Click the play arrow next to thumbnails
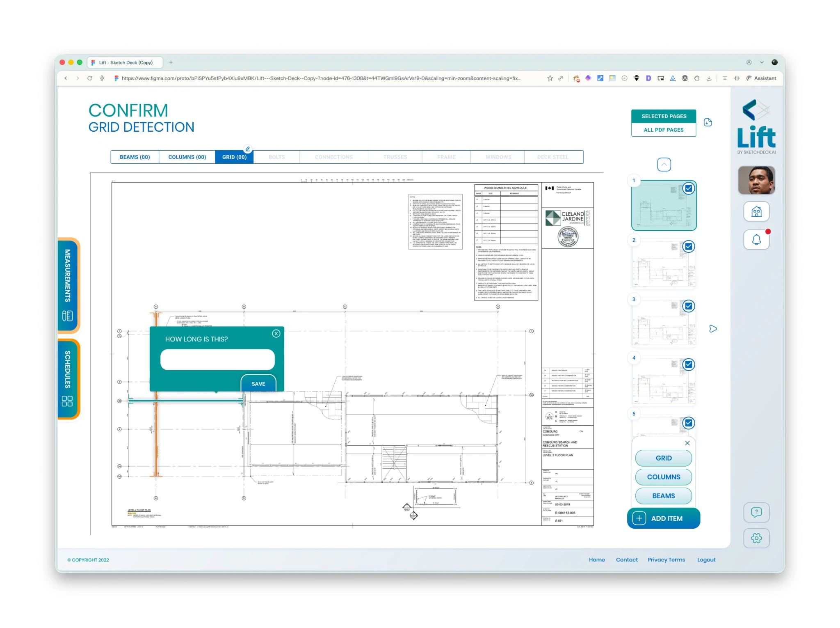This screenshot has height=628, width=840. point(713,329)
